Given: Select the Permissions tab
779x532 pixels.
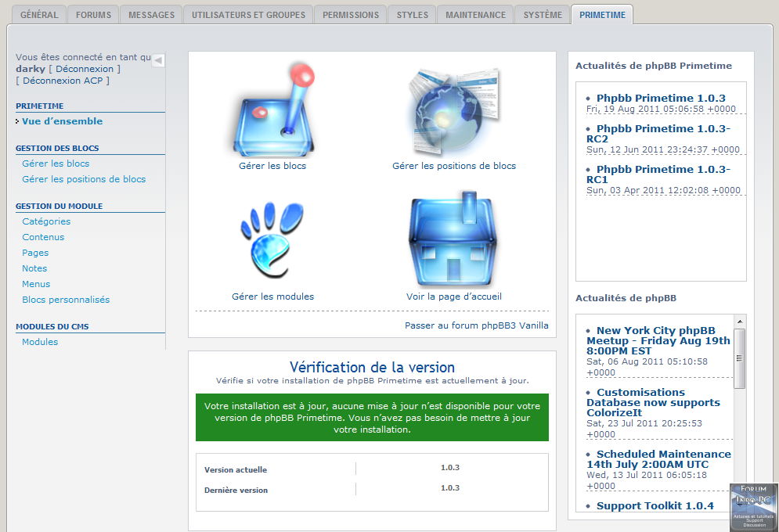Looking at the screenshot, I should [351, 15].
